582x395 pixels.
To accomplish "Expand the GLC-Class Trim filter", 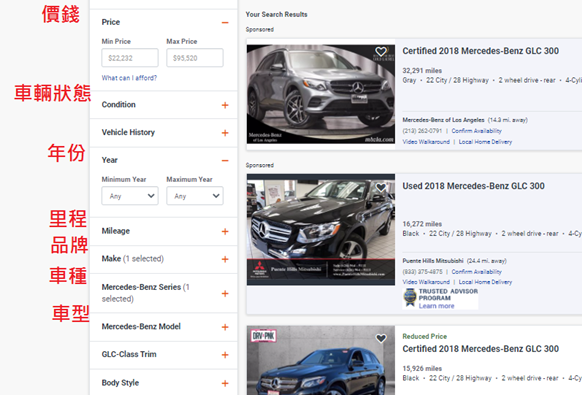I will (x=225, y=355).
